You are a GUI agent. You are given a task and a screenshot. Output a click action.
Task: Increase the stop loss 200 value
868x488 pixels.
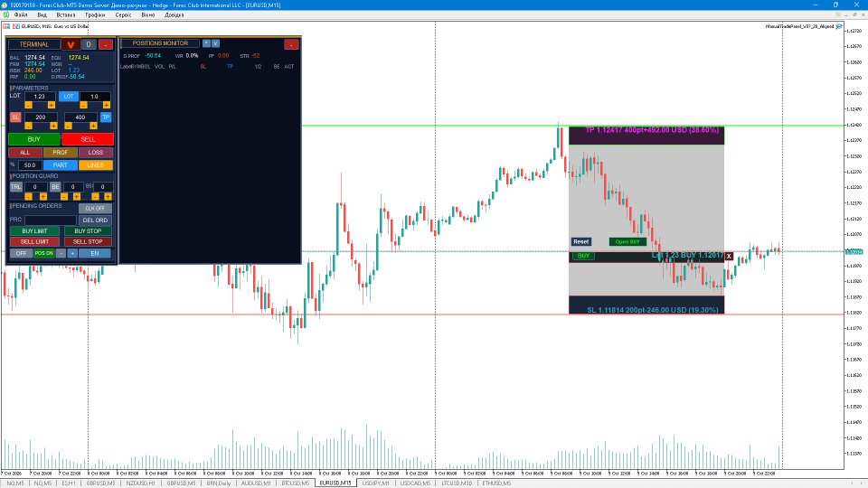pos(53,126)
